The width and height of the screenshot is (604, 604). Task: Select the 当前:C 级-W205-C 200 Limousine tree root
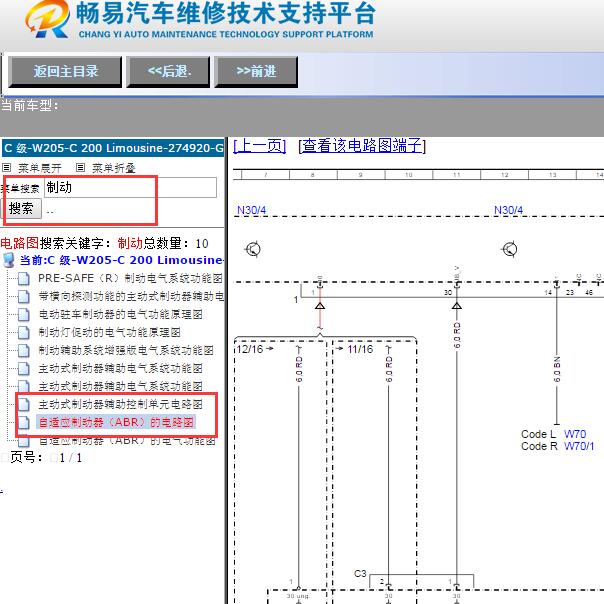(x=121, y=260)
